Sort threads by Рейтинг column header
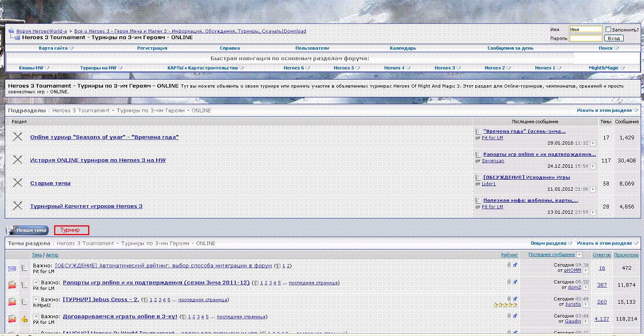Screen dimensions: 644x336 coord(509,255)
